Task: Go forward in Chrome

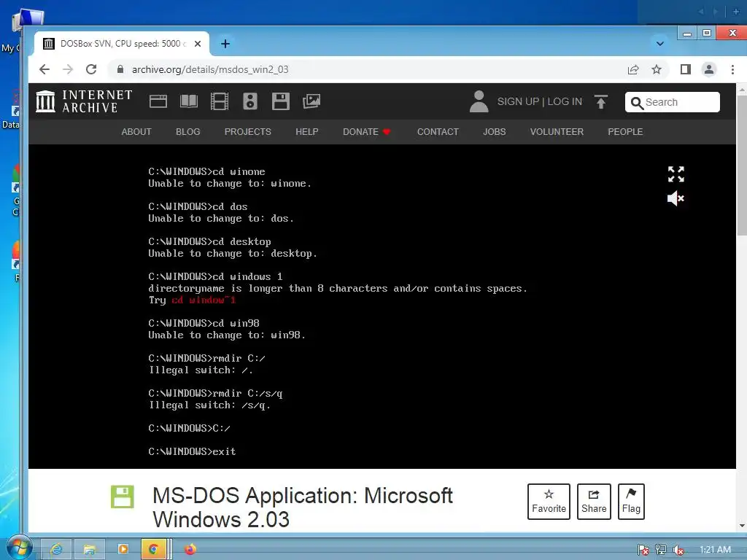Action: coord(68,69)
